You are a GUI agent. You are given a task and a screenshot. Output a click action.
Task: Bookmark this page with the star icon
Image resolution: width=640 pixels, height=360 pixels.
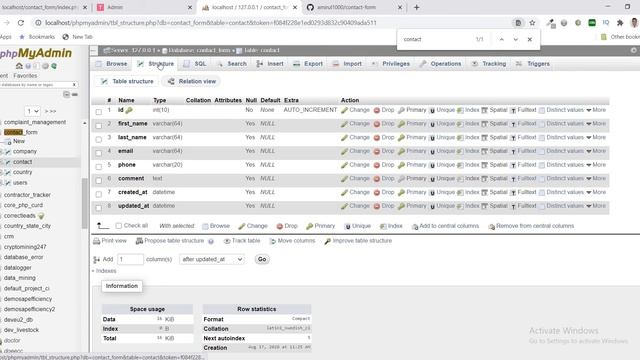click(532, 23)
